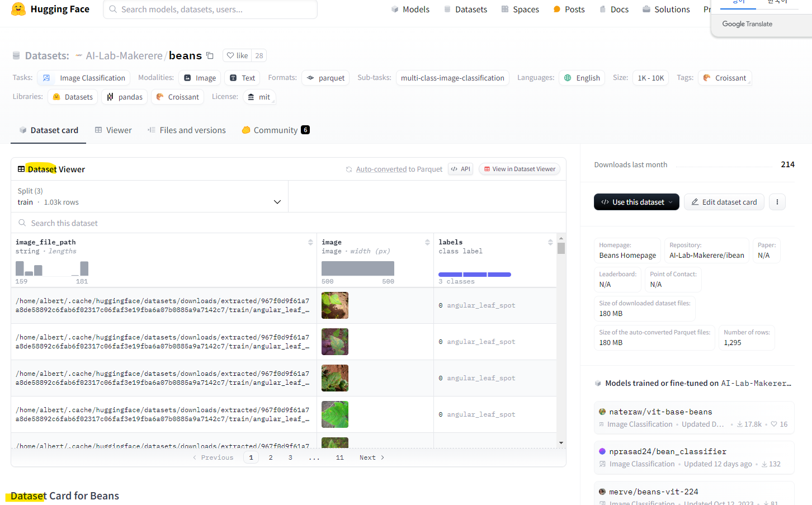Open the first row bean leaf thumbnail
This screenshot has height=505, width=812.
click(335, 305)
